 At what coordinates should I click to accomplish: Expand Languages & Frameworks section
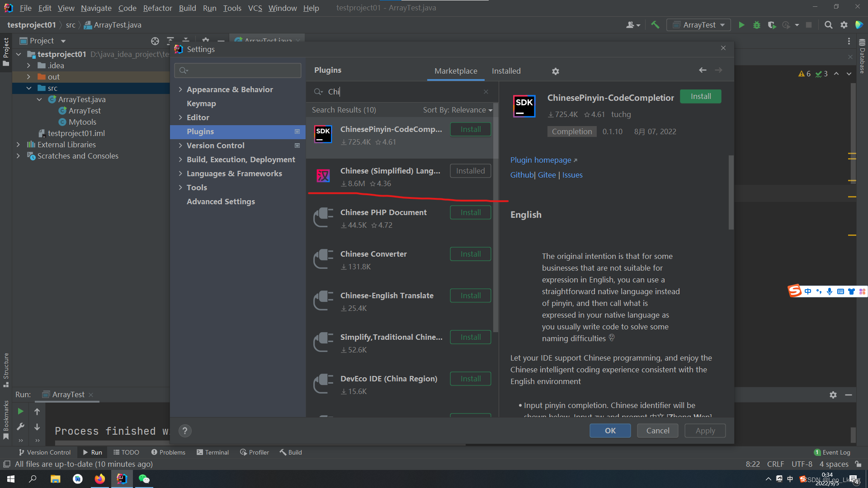pos(180,174)
